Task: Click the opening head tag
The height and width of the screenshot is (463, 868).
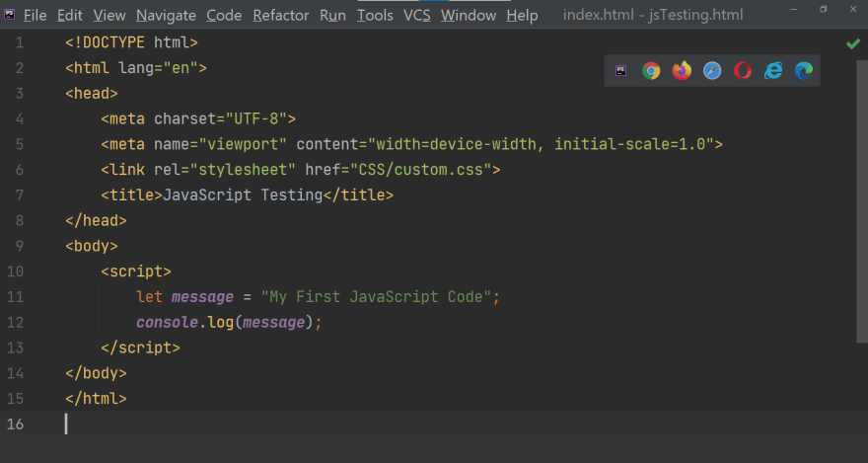Action: [92, 94]
